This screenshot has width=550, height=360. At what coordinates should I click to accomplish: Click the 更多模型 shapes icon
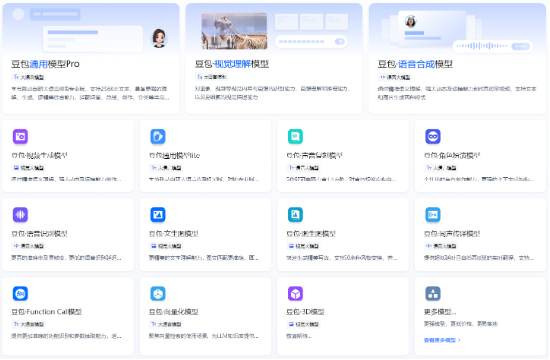coord(433,294)
